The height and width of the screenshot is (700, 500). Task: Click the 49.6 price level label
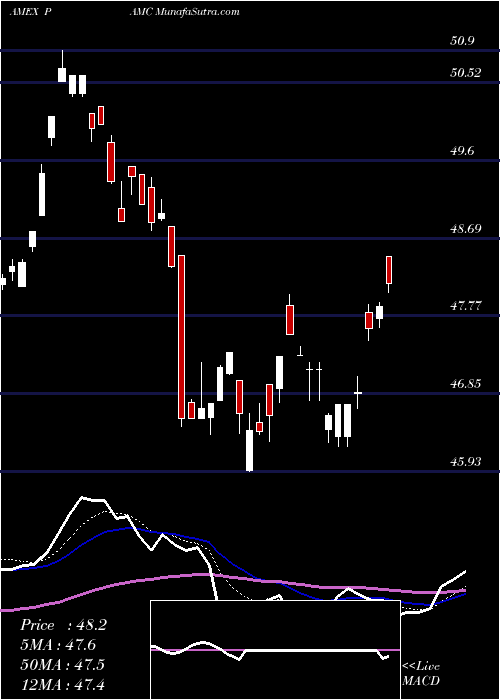coord(462,151)
